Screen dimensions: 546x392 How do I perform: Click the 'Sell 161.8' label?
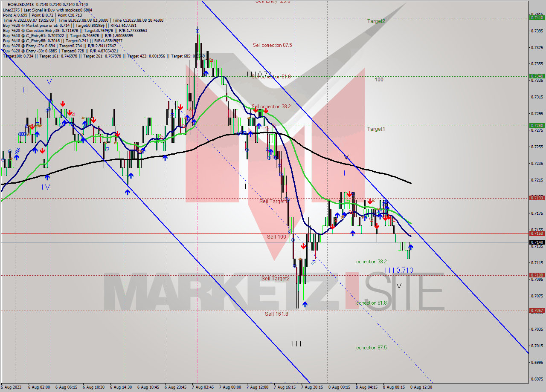(276, 314)
